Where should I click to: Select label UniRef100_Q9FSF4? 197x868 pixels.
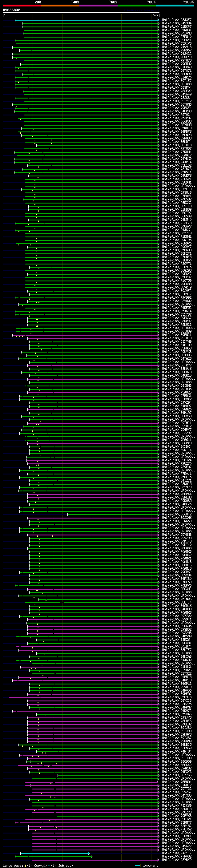click(x=176, y=108)
